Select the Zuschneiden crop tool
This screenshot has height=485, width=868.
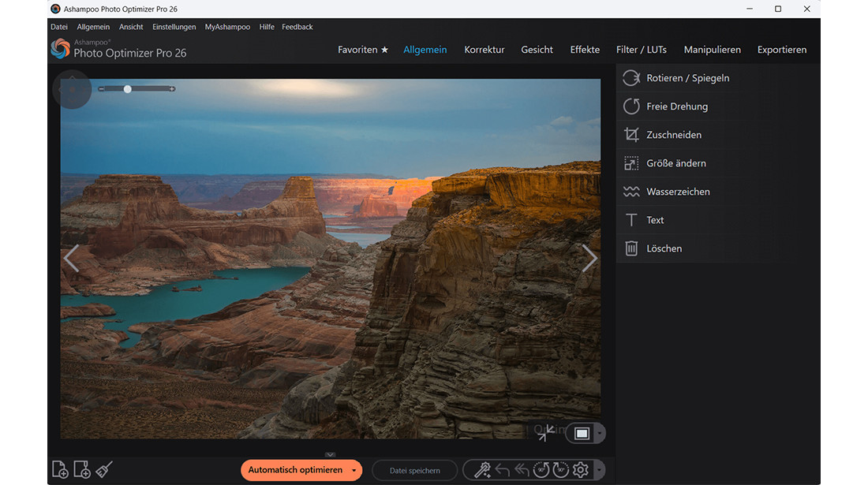[x=716, y=135]
